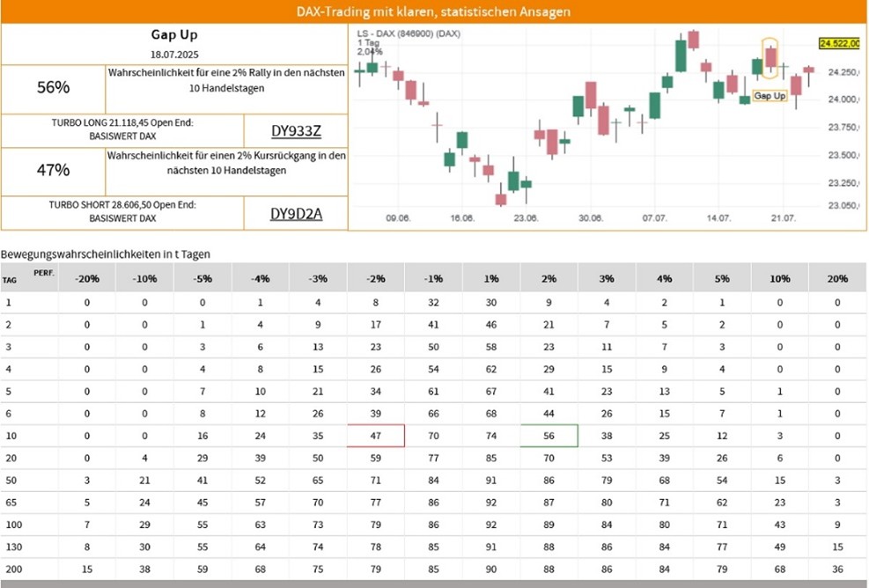
Task: Click the circled Gap Up candle in the chart
Action: click(x=770, y=57)
